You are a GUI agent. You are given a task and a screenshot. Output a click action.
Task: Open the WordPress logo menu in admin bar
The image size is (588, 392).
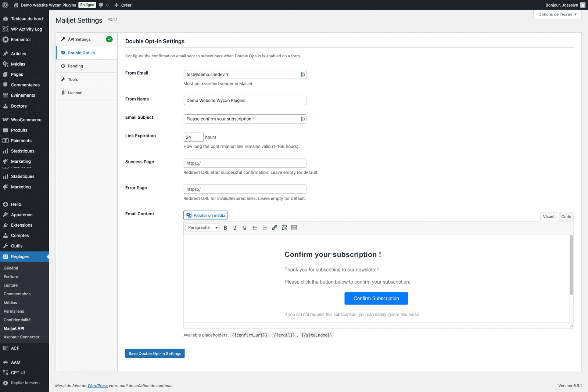pos(5,5)
